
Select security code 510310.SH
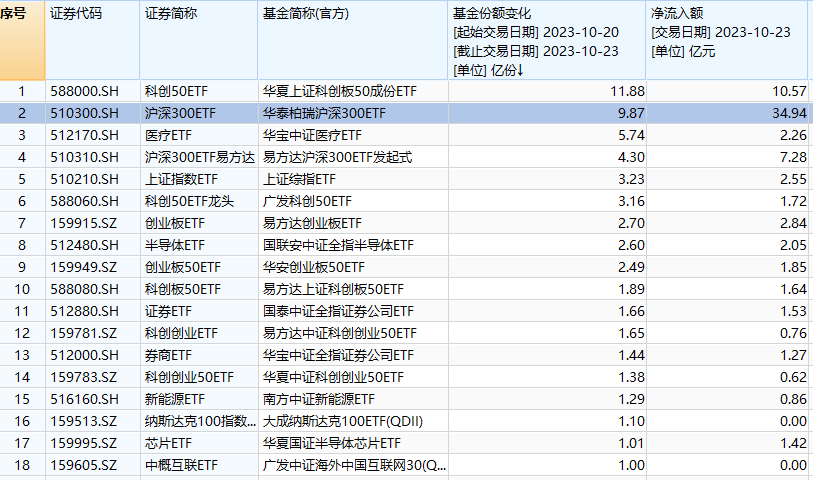point(85,157)
